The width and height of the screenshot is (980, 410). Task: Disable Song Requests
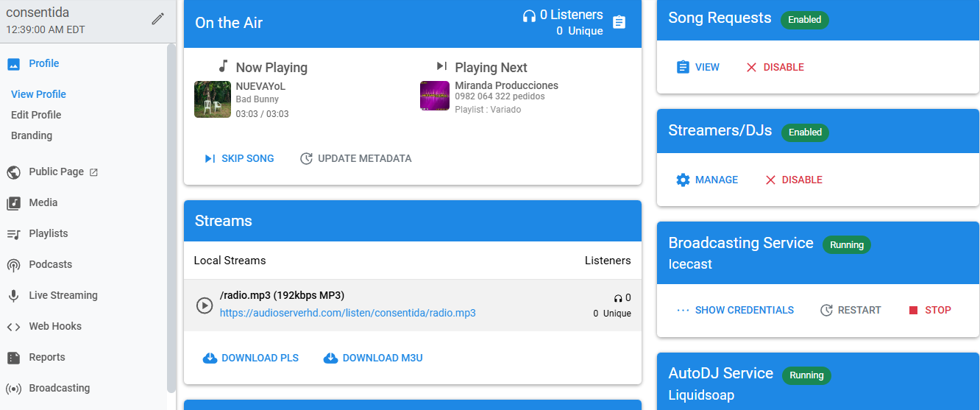coord(775,67)
